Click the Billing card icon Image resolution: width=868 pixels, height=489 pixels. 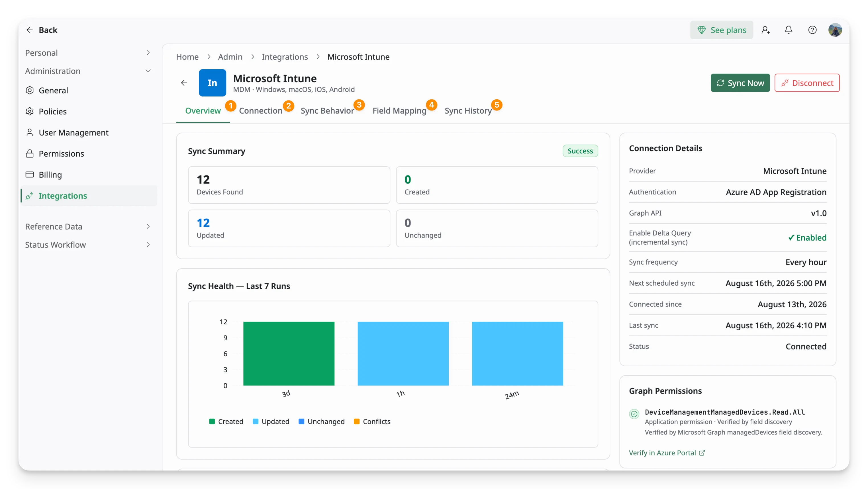[x=30, y=175]
